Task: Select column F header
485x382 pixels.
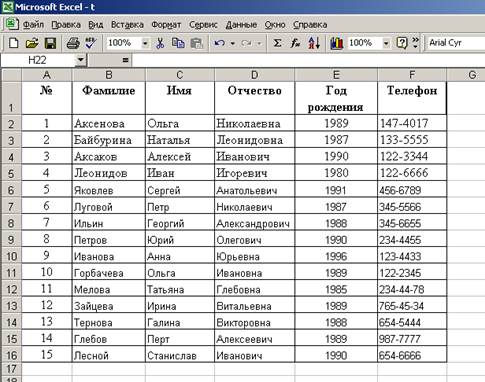Action: click(x=412, y=75)
